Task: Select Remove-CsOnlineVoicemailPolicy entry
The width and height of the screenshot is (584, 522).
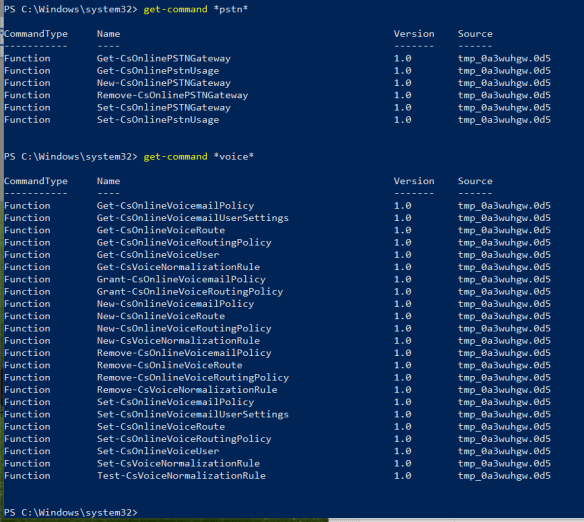Action: click(184, 353)
